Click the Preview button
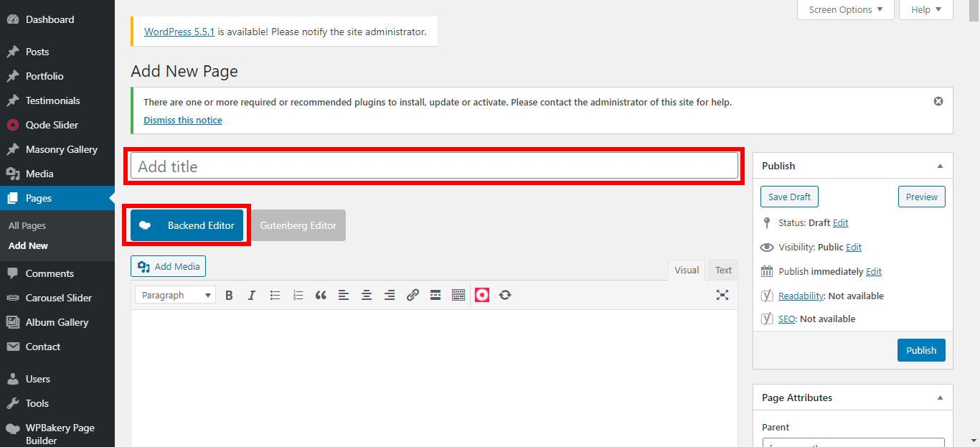 922,197
